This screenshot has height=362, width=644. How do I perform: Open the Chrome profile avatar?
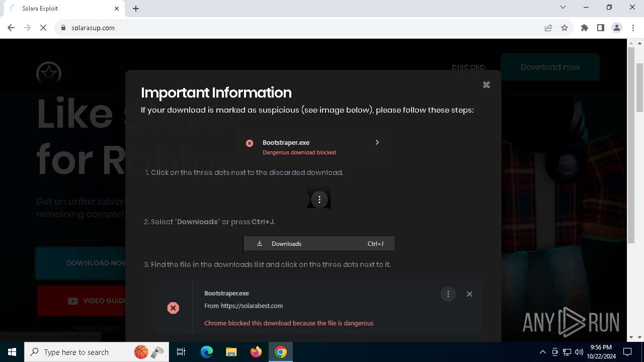coord(617,28)
